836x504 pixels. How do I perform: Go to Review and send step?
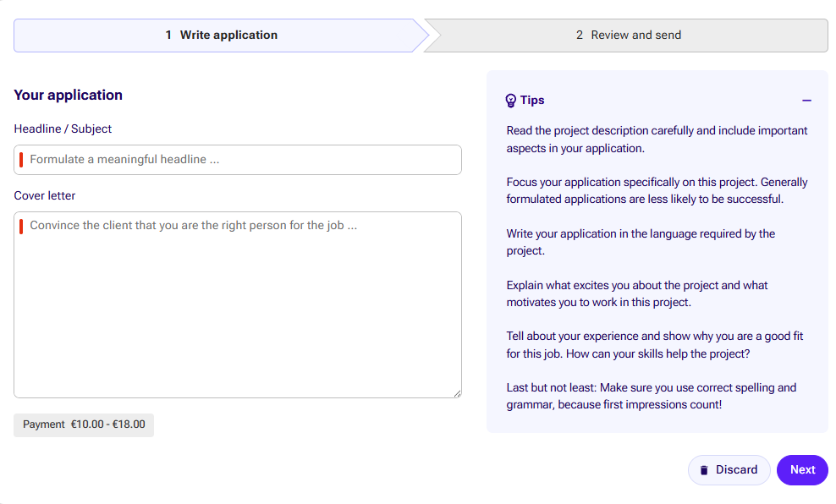pyautogui.click(x=628, y=36)
